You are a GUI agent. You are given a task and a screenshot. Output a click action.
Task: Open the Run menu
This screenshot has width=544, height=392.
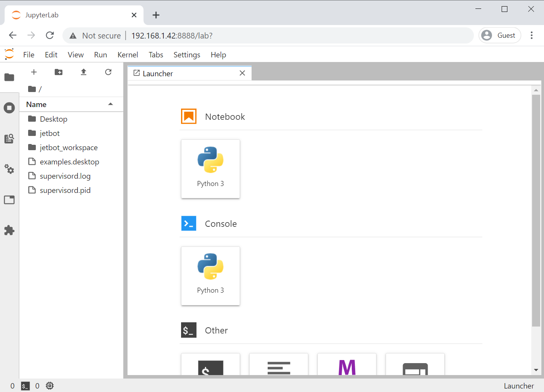(101, 55)
